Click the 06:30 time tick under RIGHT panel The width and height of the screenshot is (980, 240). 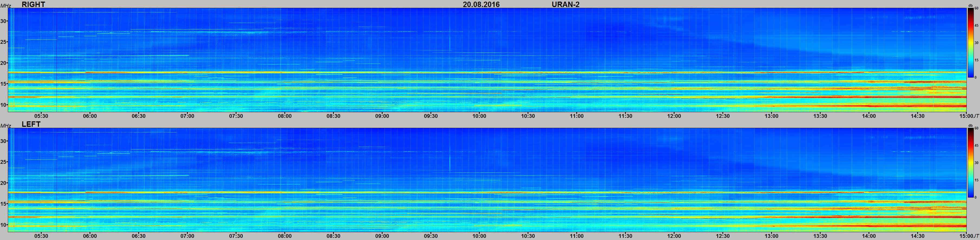pos(139,116)
